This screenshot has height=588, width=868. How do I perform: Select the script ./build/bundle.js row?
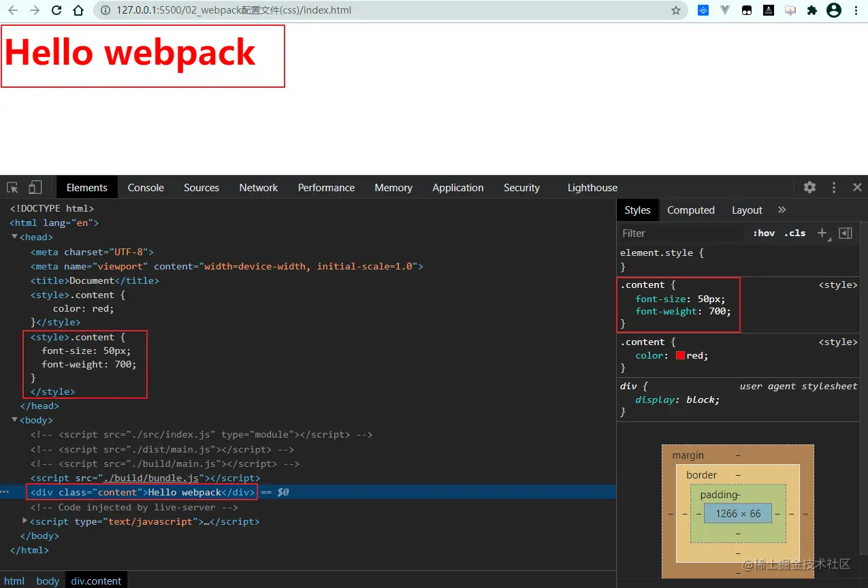coord(145,478)
